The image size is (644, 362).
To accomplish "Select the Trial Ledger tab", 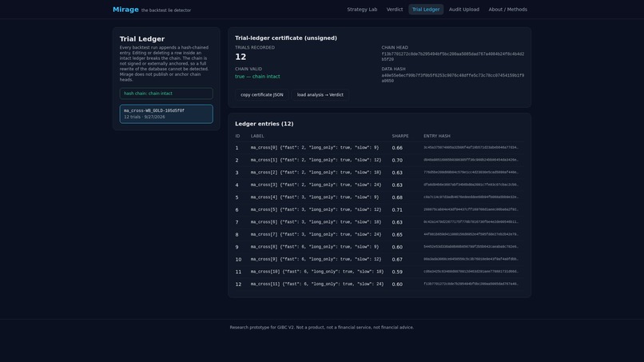I will pos(426,10).
